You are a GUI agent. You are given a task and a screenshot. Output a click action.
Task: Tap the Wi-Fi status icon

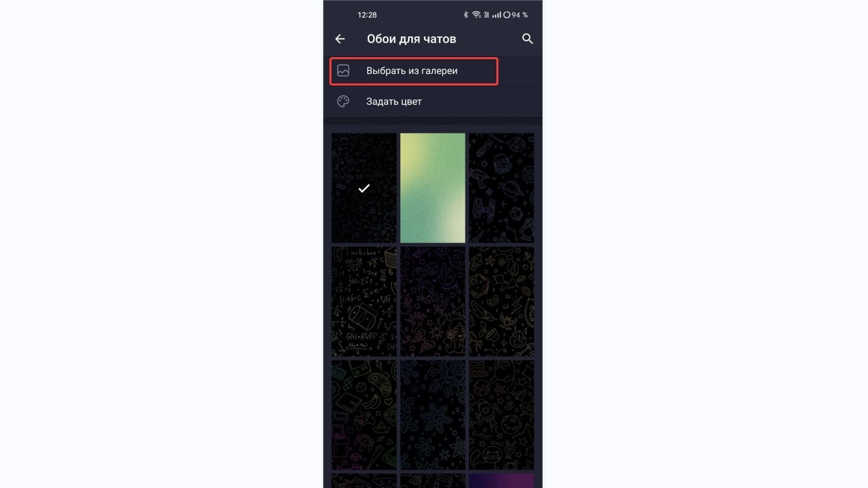[476, 14]
